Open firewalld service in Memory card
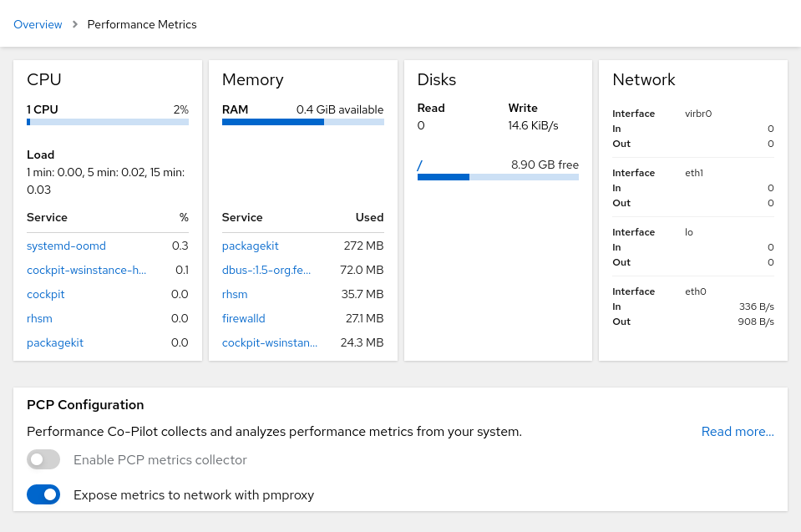Image resolution: width=801 pixels, height=532 pixels. 243,319
